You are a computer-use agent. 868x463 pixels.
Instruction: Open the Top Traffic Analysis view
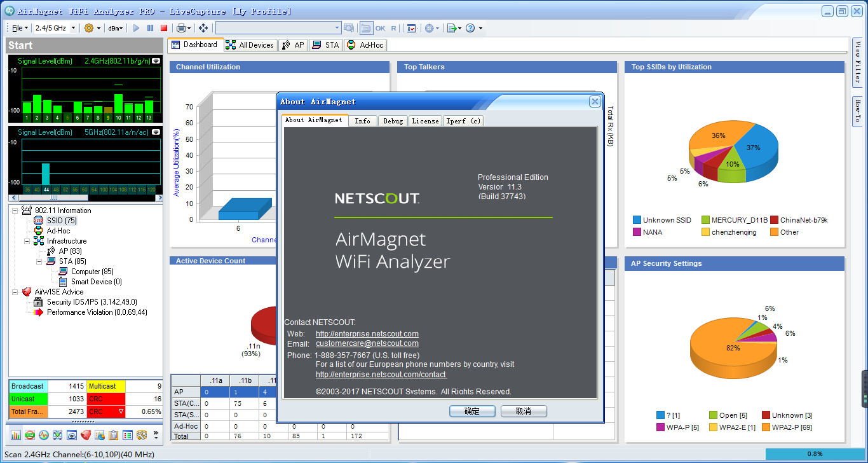point(98,435)
